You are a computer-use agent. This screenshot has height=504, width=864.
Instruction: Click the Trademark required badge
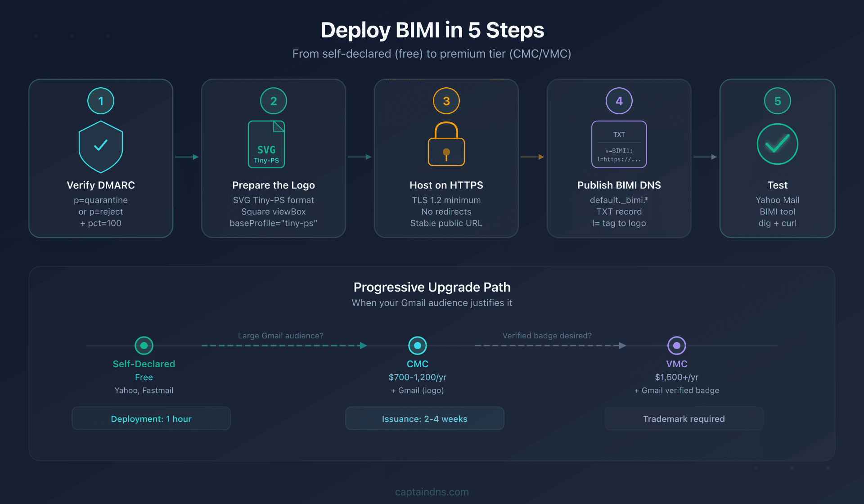pyautogui.click(x=684, y=418)
